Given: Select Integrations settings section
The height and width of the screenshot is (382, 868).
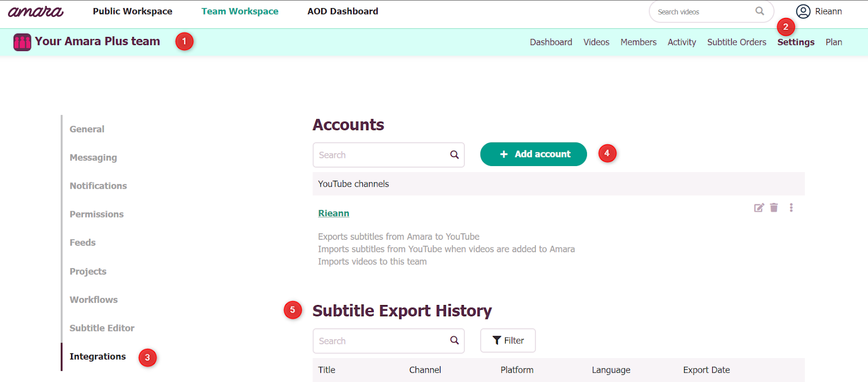Looking at the screenshot, I should pos(98,356).
